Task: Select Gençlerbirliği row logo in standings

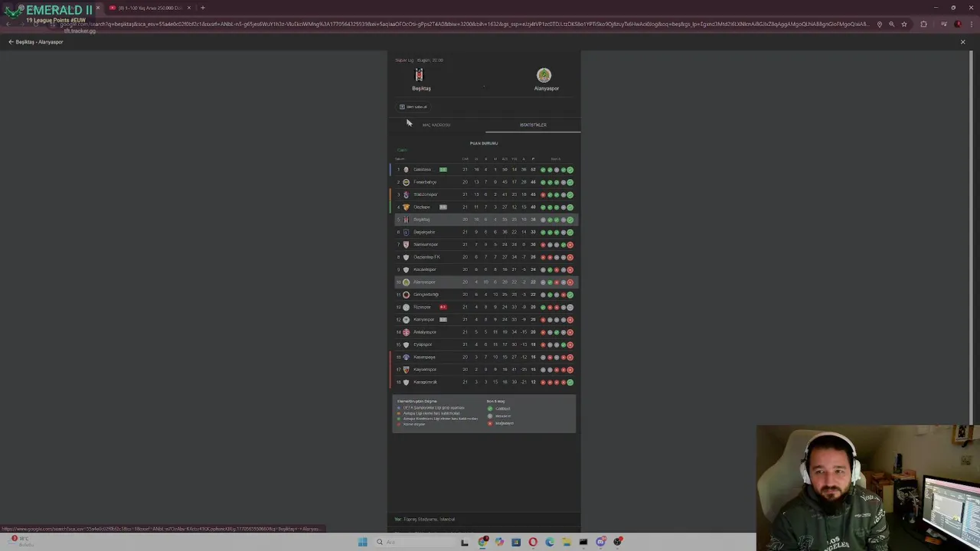Action: [x=406, y=295]
